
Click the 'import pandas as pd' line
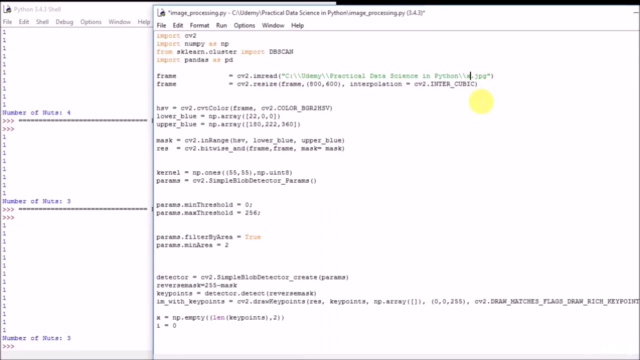[x=195, y=60]
